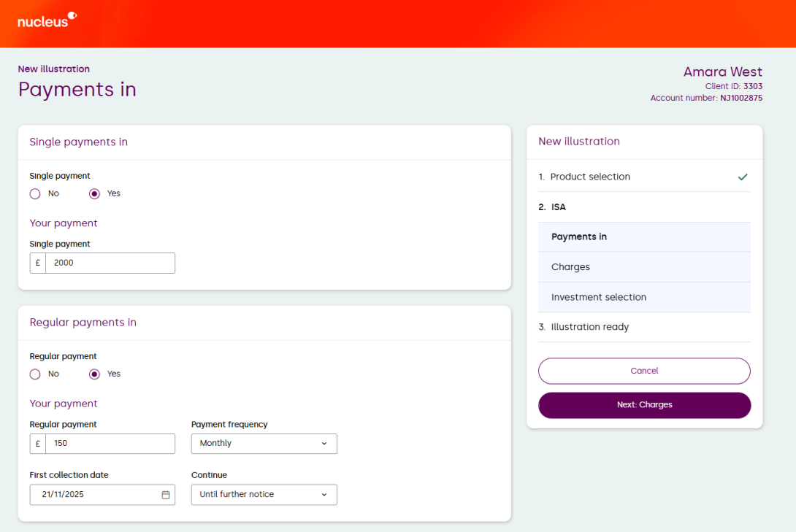Open Investment selection step

pos(598,297)
